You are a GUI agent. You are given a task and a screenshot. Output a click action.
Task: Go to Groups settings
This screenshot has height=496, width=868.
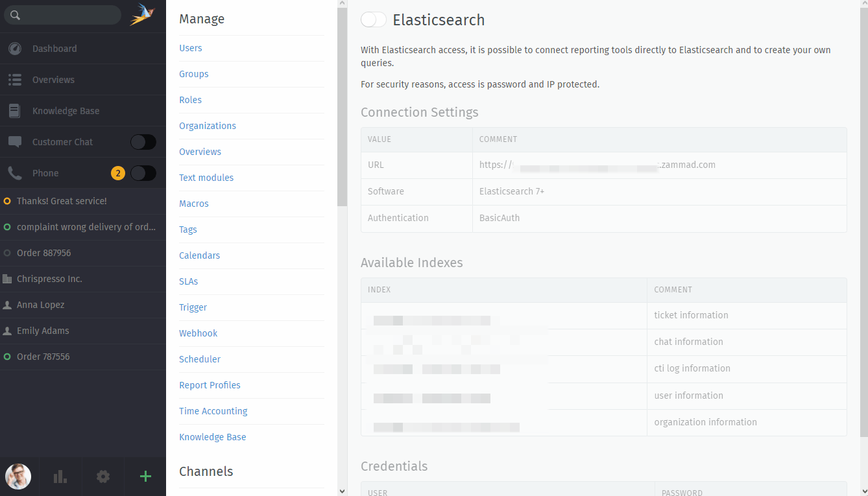coord(194,74)
